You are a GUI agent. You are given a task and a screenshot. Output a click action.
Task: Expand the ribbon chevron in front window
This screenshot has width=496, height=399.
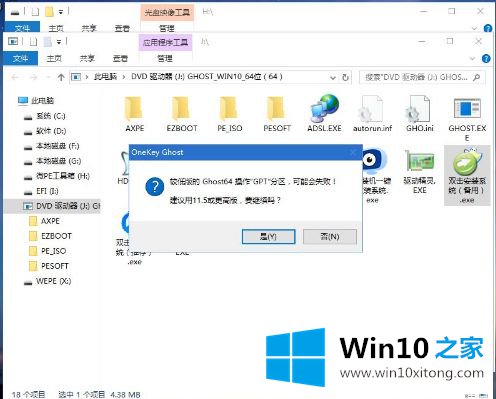472,59
